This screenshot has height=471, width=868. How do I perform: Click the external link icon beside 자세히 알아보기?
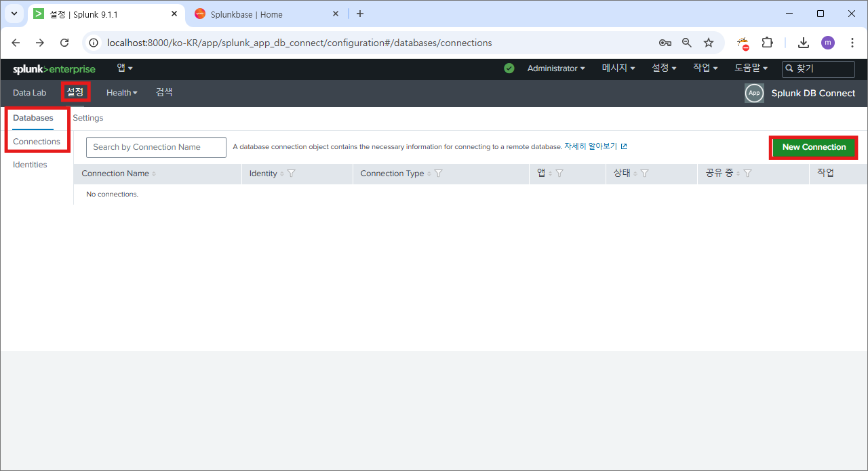[624, 146]
